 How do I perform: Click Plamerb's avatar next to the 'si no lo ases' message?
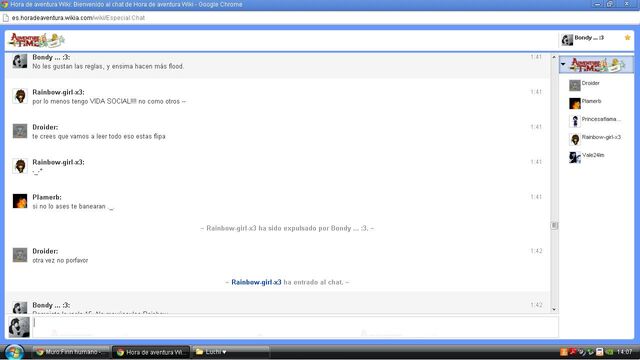20,201
